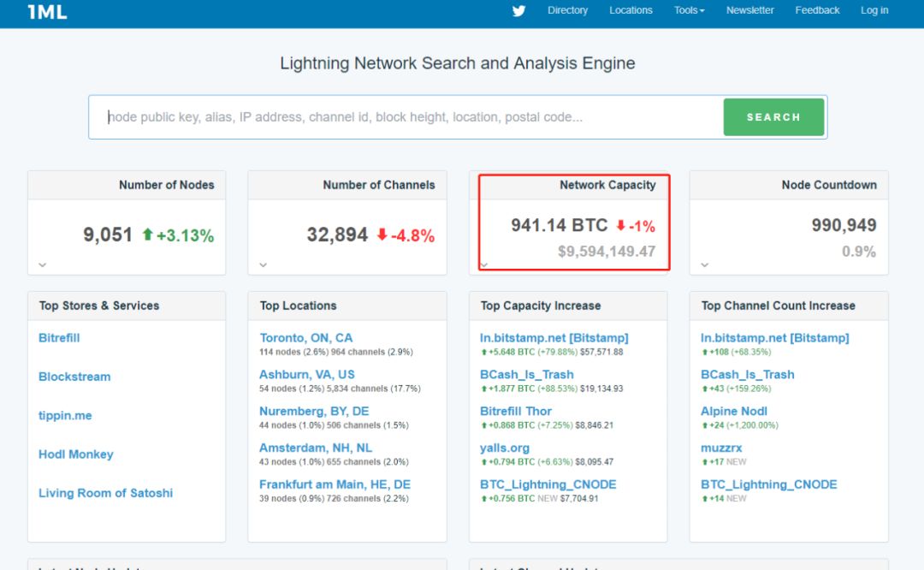Click the node count value 9,051
Screen dimensions: 924x570
point(108,235)
